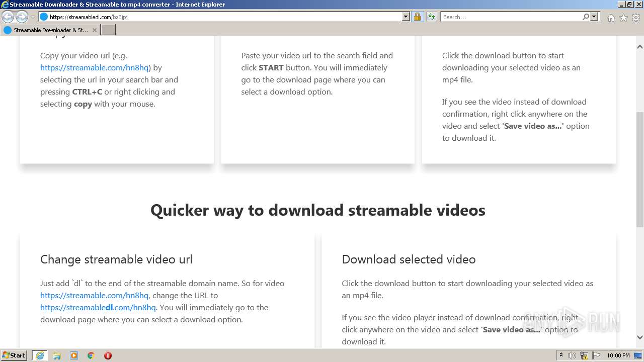The width and height of the screenshot is (644, 362).
Task: Open File Explorer from the taskbar
Action: [57, 355]
